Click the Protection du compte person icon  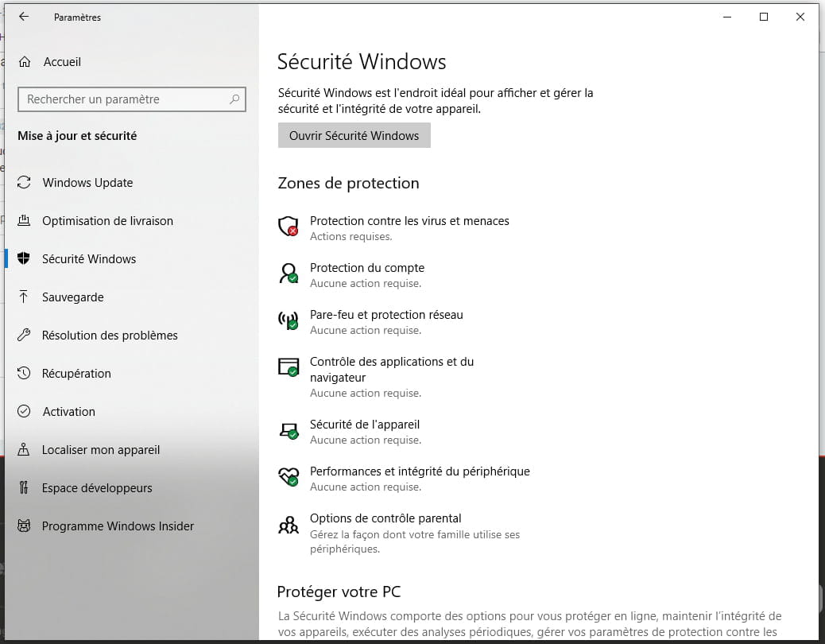tap(289, 273)
